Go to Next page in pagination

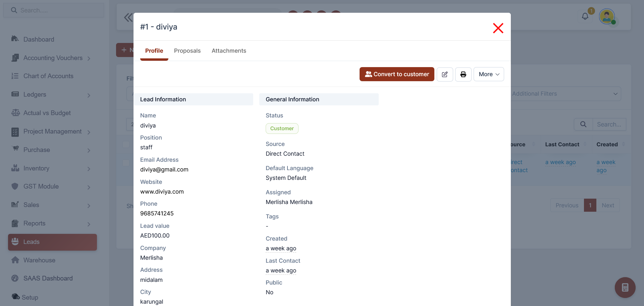click(x=608, y=205)
